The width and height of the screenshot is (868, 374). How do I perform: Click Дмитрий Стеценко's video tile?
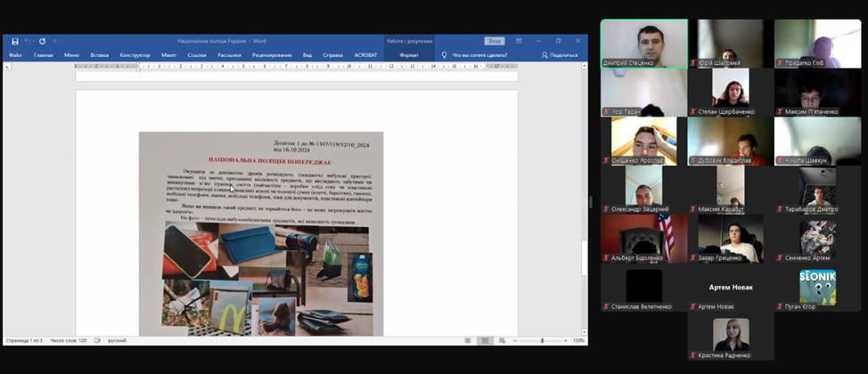644,44
